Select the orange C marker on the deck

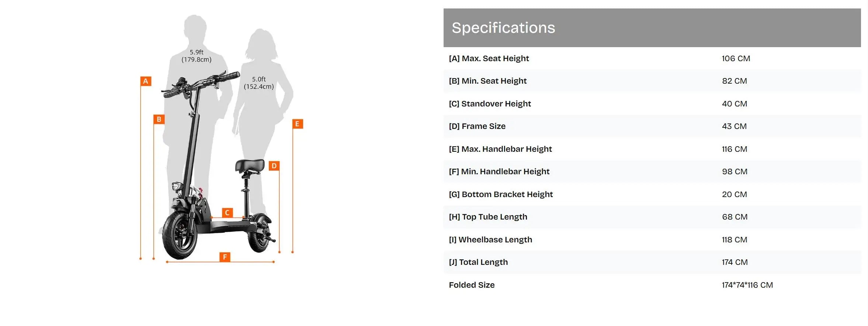coord(227,213)
